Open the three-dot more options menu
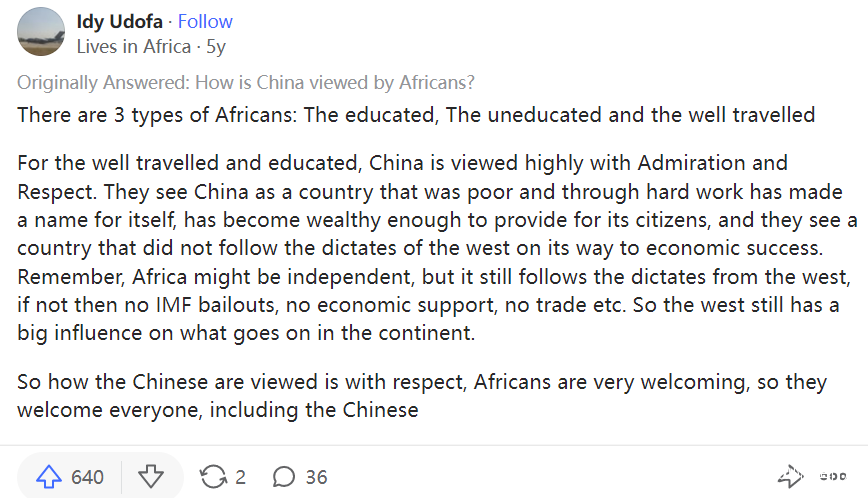 [x=832, y=477]
